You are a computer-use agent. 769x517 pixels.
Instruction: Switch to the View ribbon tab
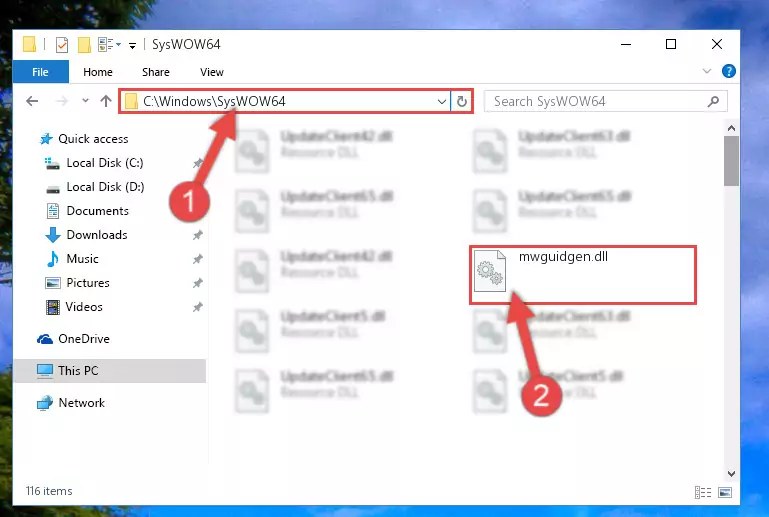[211, 72]
